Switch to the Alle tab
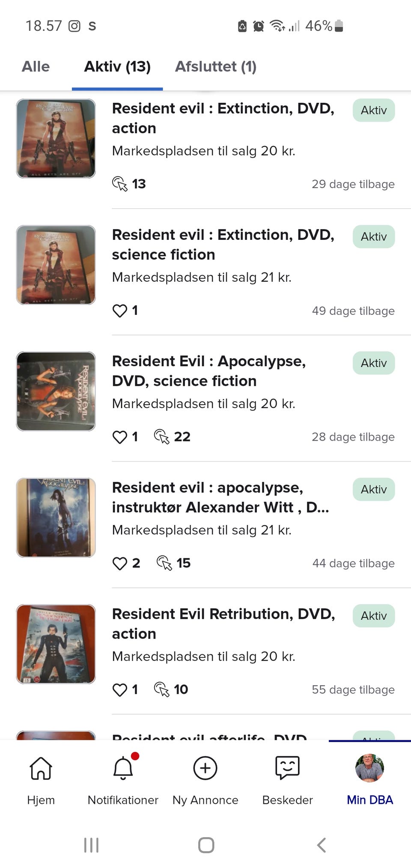Viewport: 411px width, 868px height. coord(36,67)
